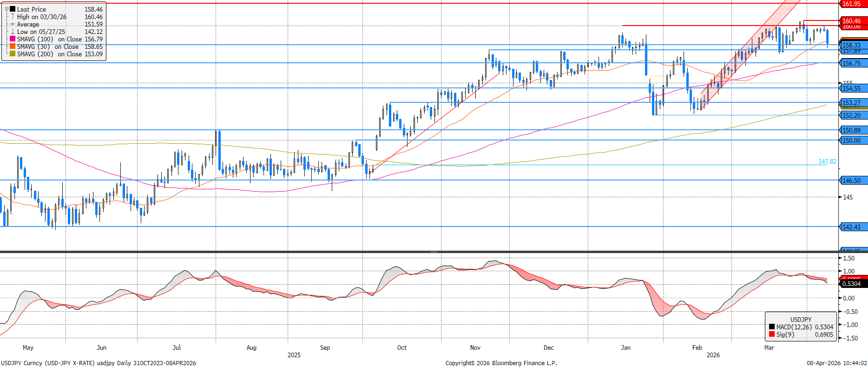
Task: Select the red Sig(9) legend swatch
Action: click(772, 334)
